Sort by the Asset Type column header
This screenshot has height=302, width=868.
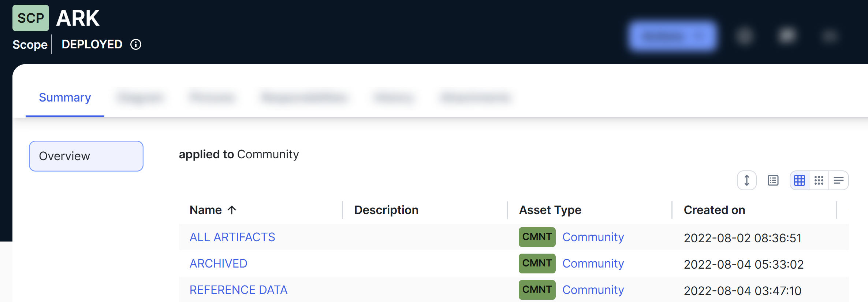[550, 210]
